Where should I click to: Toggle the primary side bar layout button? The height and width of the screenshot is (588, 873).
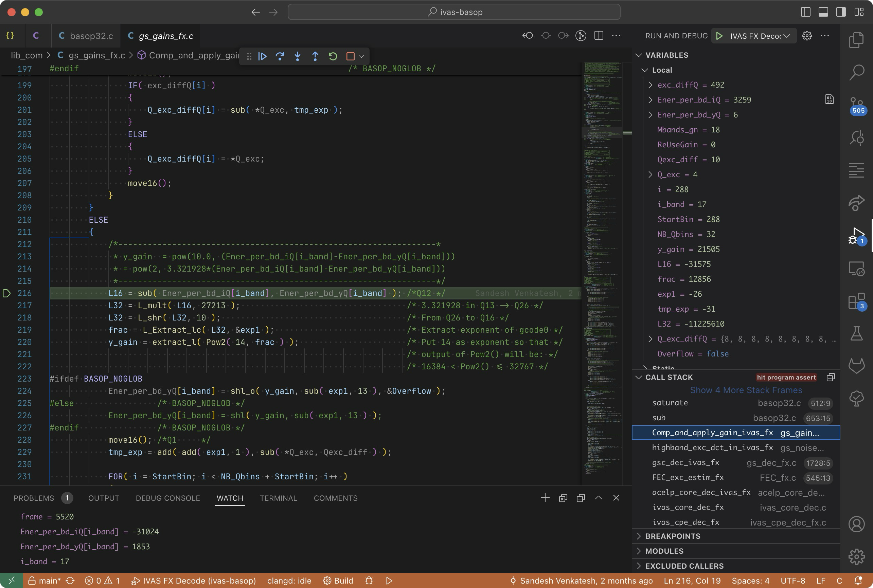coord(805,12)
